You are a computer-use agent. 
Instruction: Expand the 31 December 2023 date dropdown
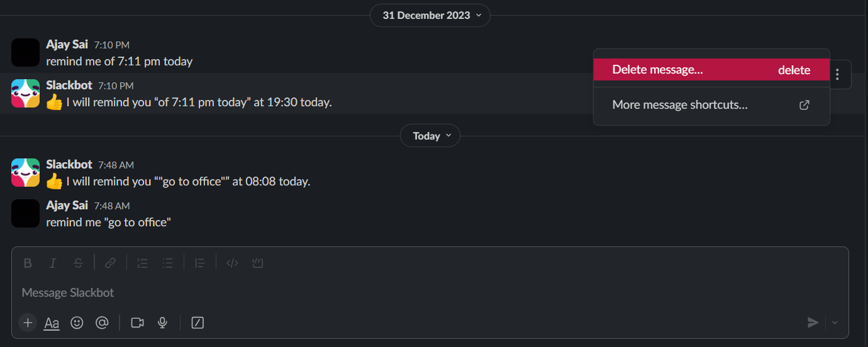pos(430,15)
